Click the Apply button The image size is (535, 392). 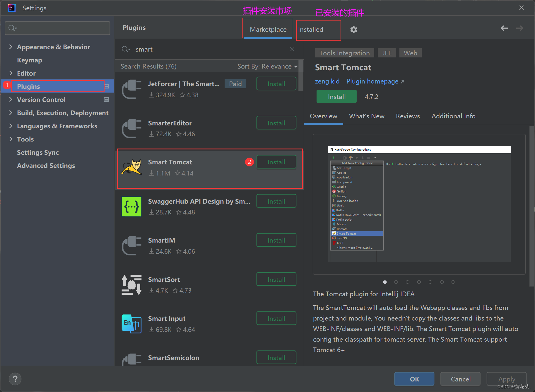(x=507, y=379)
